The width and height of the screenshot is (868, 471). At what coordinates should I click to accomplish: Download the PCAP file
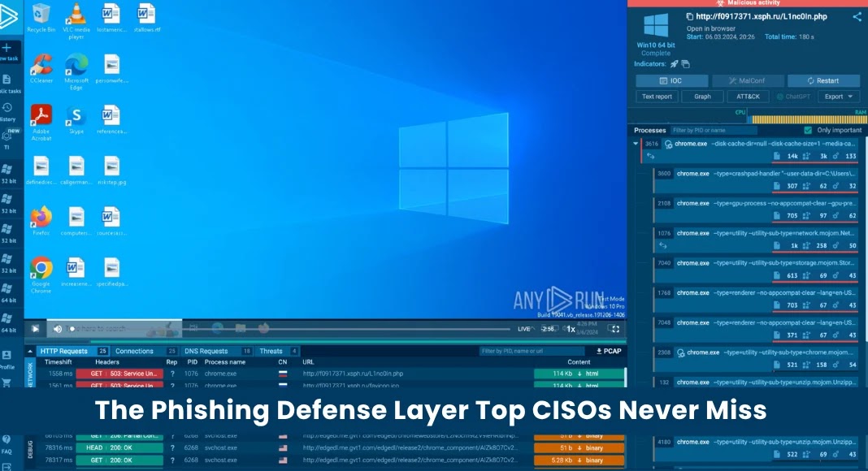608,351
